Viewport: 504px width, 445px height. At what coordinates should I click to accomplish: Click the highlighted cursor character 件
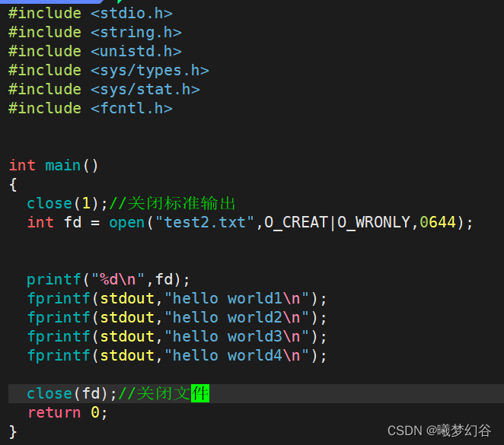coord(200,393)
